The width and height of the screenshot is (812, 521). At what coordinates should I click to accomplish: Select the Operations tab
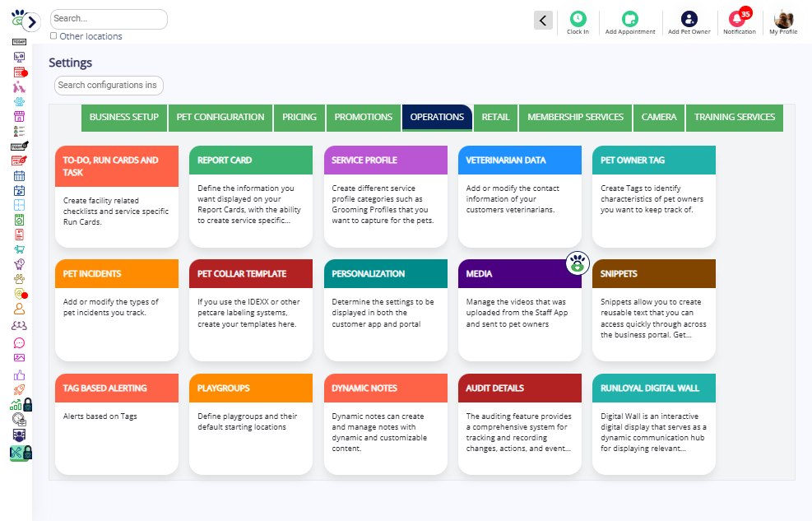[x=437, y=118]
